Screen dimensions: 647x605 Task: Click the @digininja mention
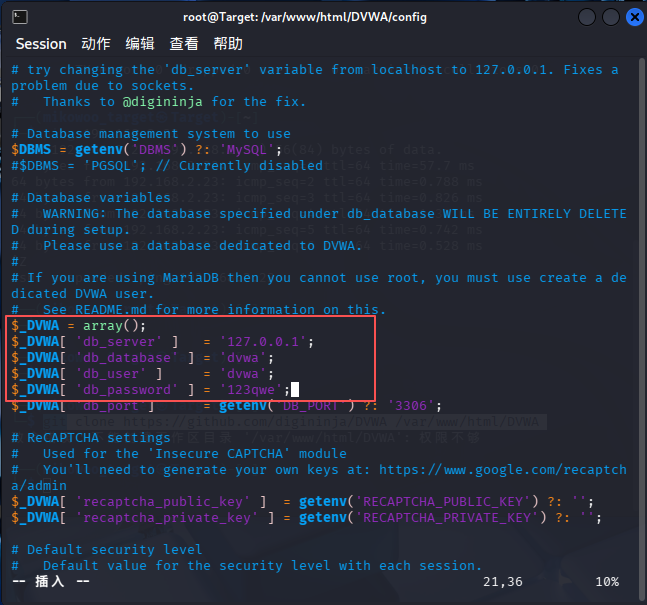coord(163,102)
